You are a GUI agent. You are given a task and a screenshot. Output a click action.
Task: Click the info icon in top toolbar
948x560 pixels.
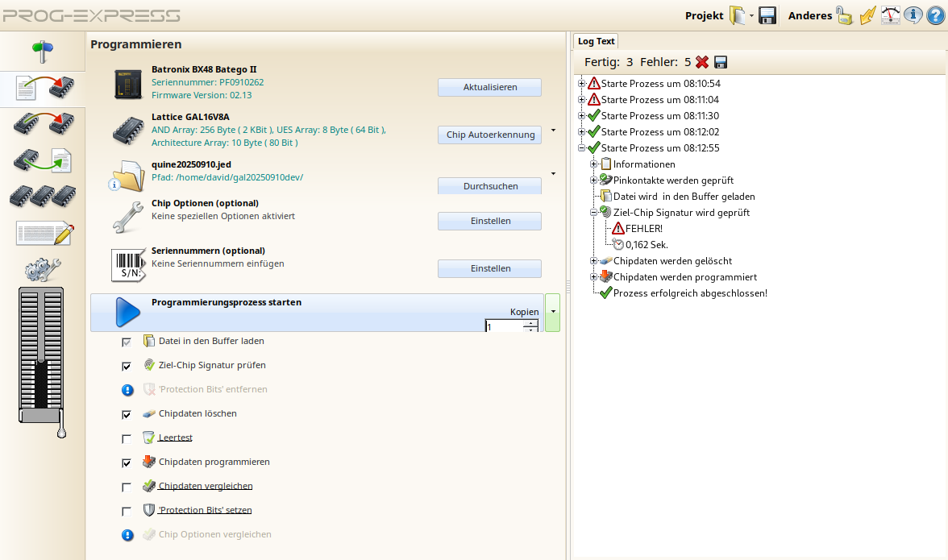click(x=913, y=15)
